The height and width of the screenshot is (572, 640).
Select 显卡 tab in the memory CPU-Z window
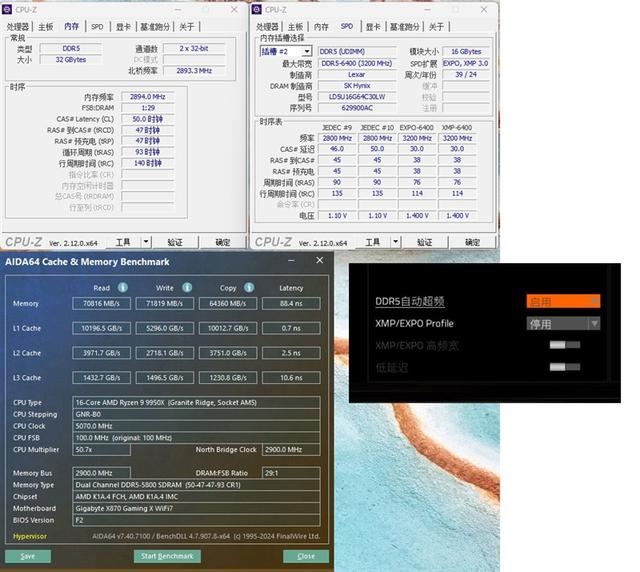[x=122, y=27]
